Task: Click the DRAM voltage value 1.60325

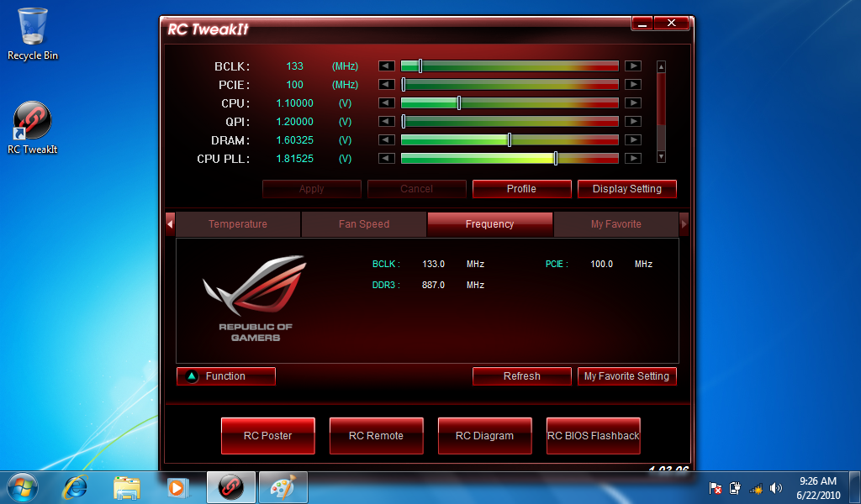Action: (x=294, y=139)
